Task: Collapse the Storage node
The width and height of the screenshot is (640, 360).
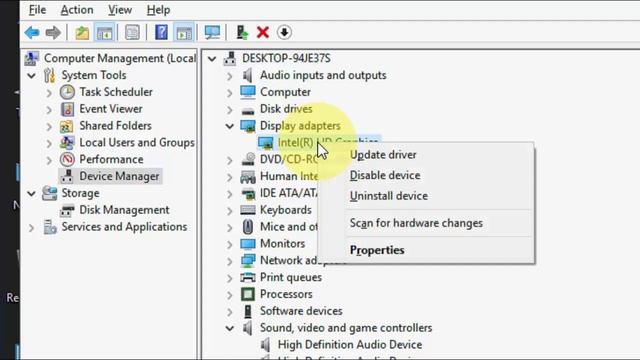Action: pyautogui.click(x=32, y=193)
